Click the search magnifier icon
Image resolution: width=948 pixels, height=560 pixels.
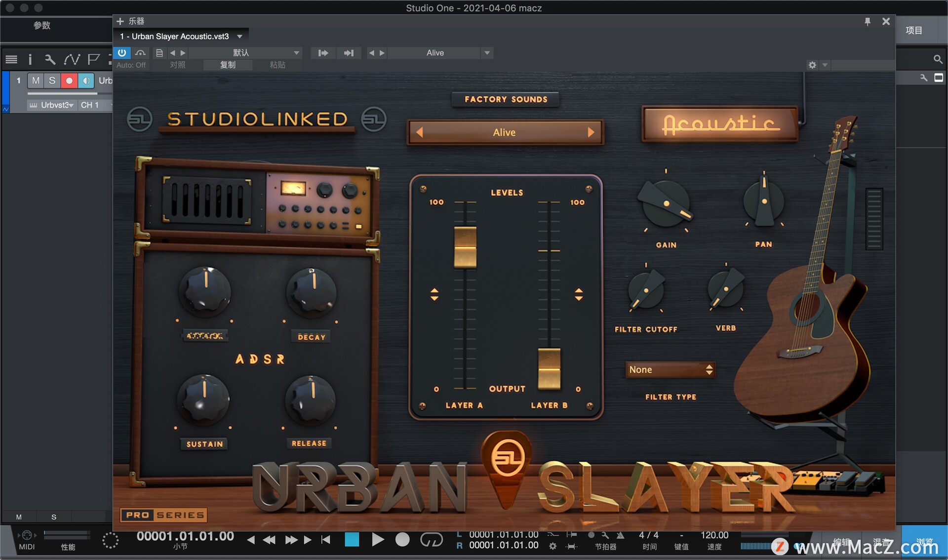(x=938, y=59)
